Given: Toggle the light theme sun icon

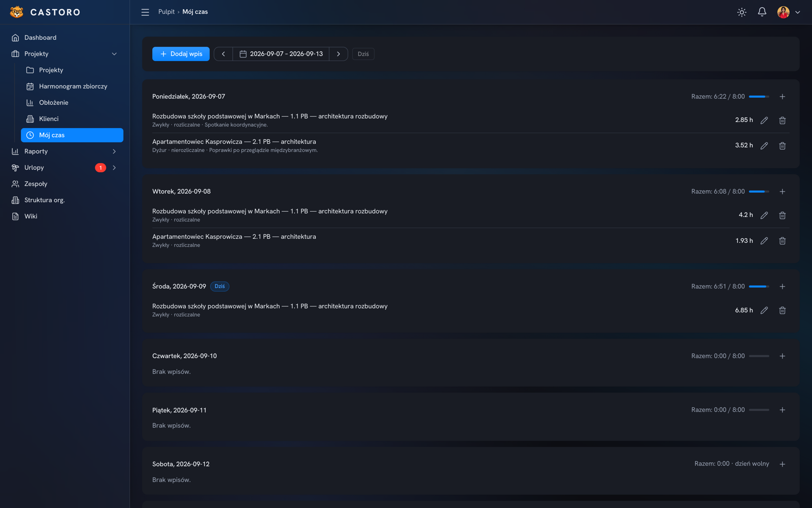Looking at the screenshot, I should coord(741,12).
